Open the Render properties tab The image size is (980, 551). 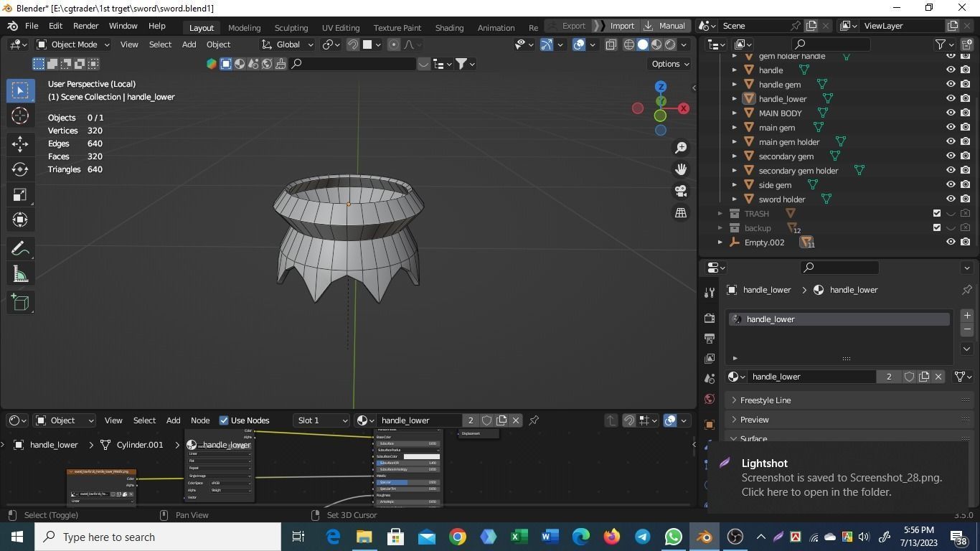click(710, 318)
